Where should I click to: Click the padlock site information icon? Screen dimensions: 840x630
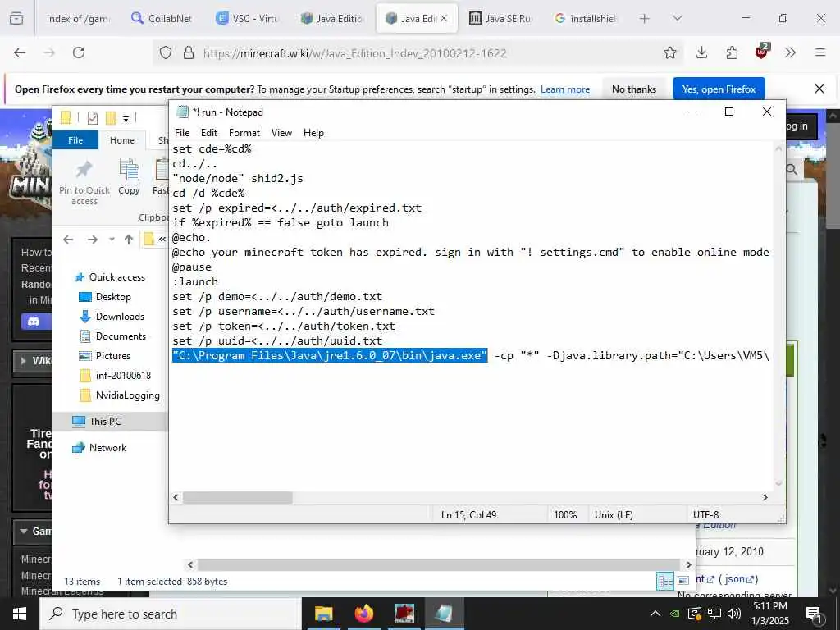point(189,52)
